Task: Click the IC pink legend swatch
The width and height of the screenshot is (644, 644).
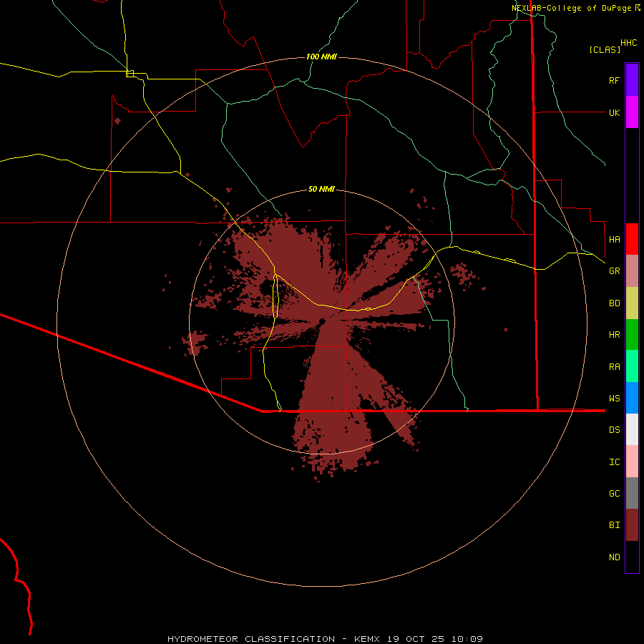Action: pos(632,462)
